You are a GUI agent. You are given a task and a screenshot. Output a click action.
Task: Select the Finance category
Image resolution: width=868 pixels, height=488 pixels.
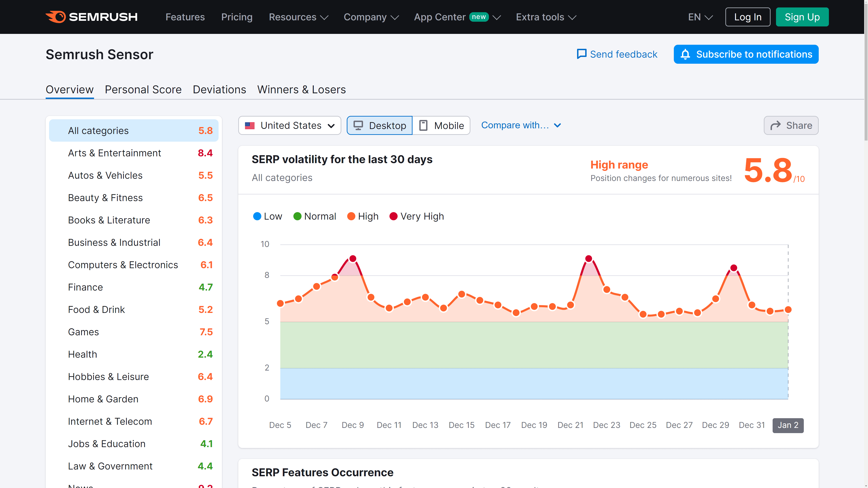134,287
